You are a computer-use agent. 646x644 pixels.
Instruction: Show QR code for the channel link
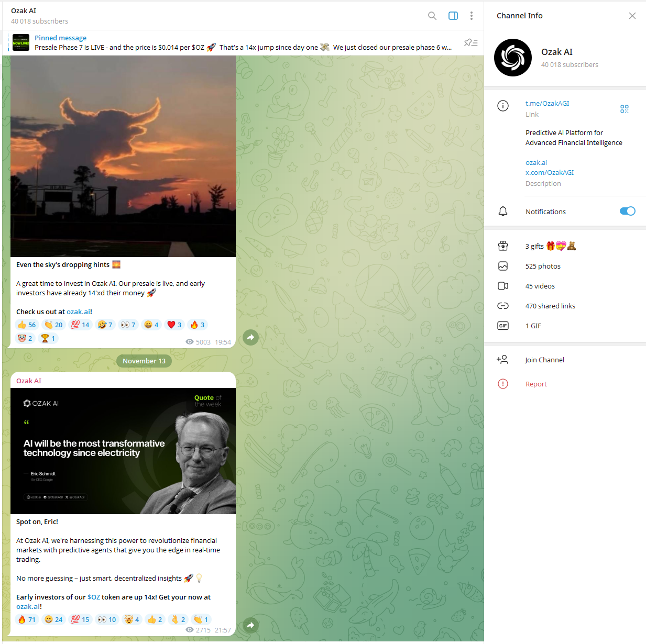tap(624, 109)
